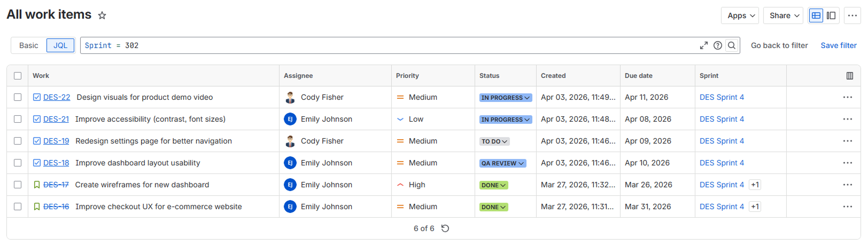Select all work items checkbox in header

(x=18, y=76)
